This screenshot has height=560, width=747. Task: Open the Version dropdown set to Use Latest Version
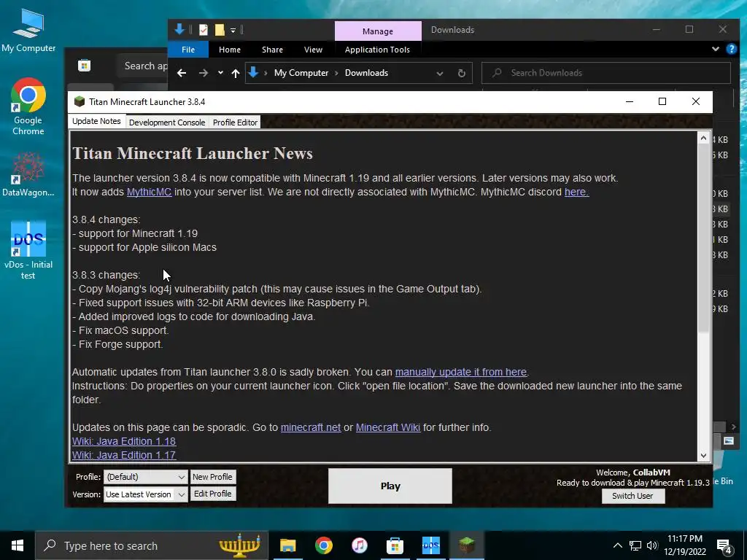[145, 494]
